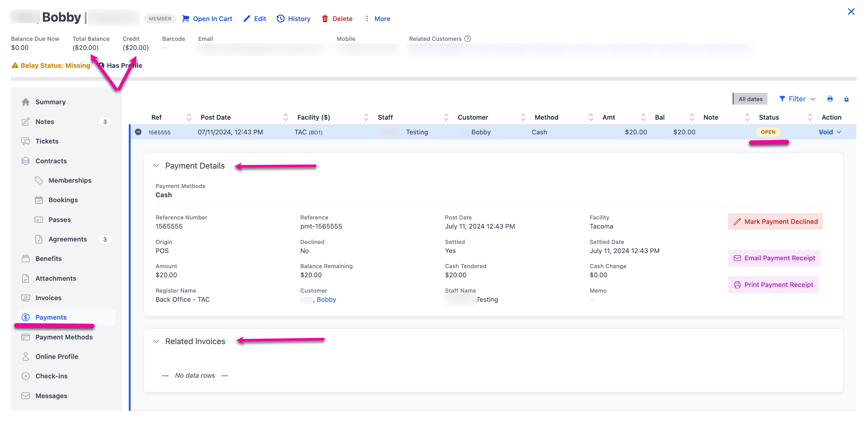
Task: Go to Benefits section
Action: (66, 259)
